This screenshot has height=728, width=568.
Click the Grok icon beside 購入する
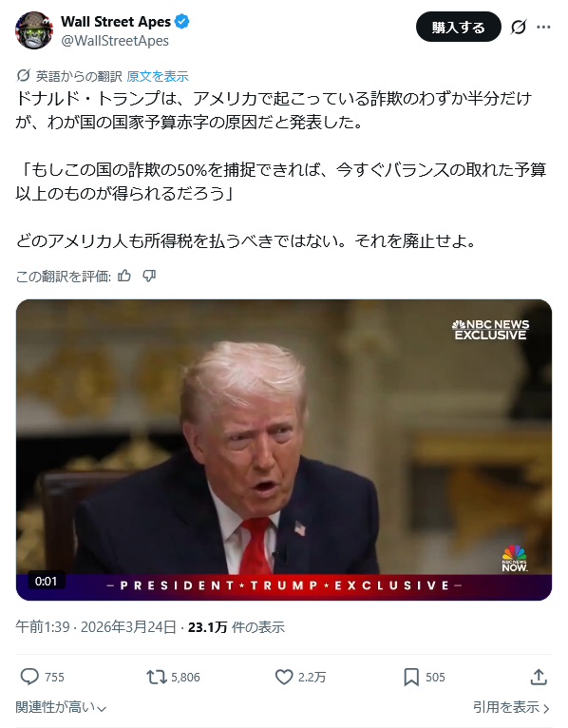[x=519, y=28]
